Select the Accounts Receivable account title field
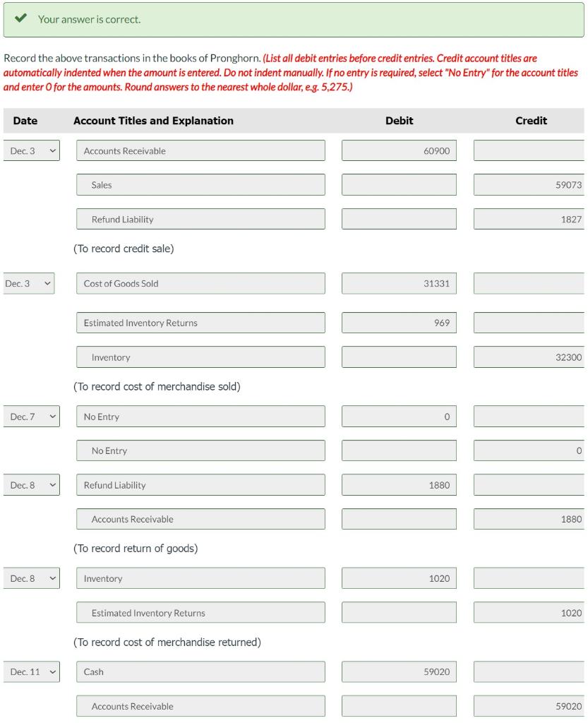The image size is (588, 723). tap(200, 150)
